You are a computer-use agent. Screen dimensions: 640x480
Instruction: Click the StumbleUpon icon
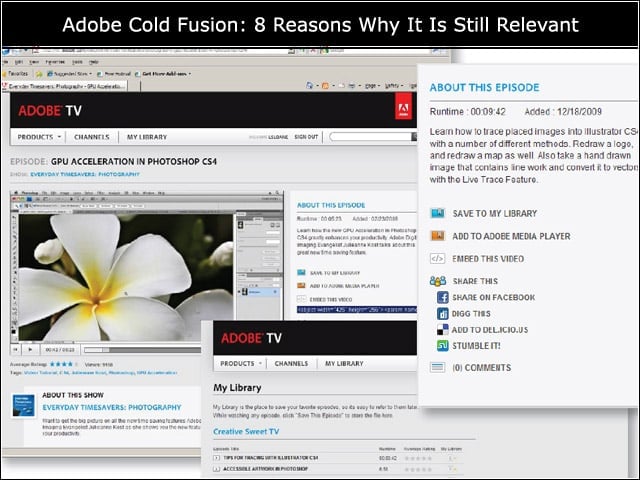tap(443, 346)
